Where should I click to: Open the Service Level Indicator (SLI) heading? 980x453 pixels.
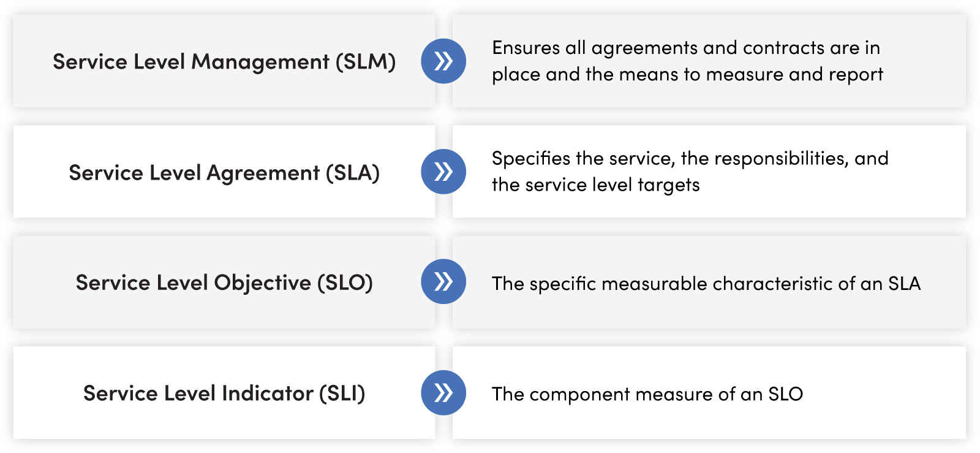[x=224, y=394]
